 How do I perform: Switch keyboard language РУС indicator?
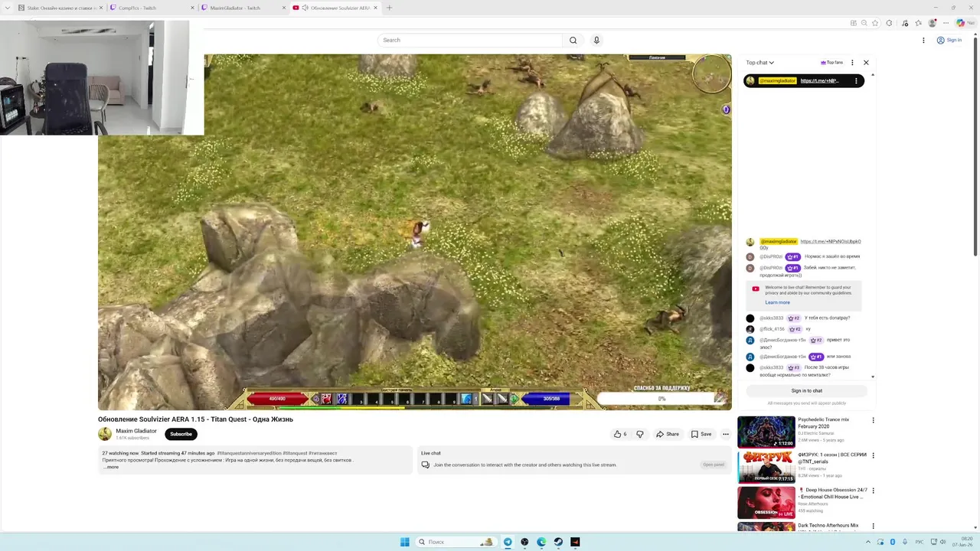921,542
